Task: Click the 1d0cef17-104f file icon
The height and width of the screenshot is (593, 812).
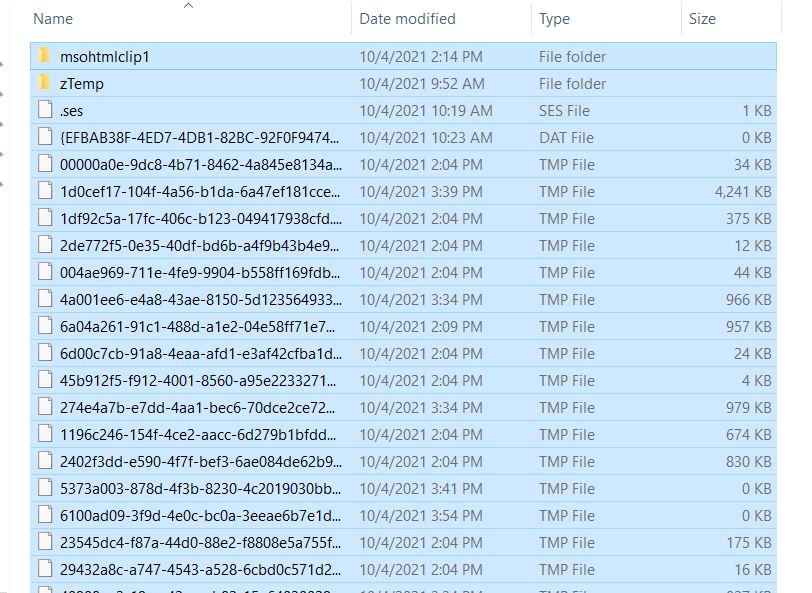Action: (44, 192)
